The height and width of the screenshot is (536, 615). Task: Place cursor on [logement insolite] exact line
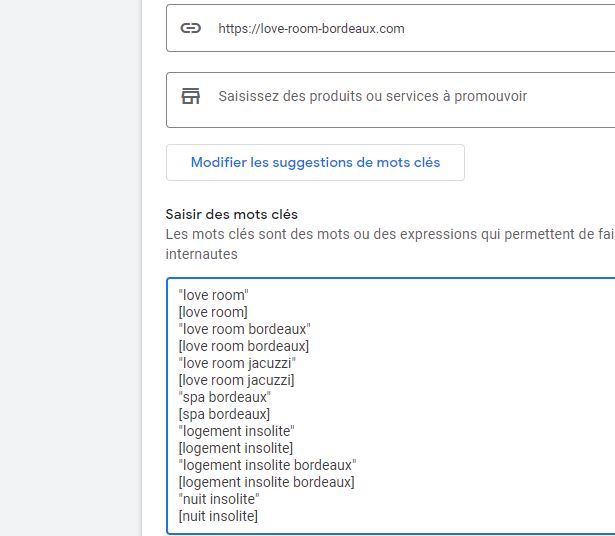[236, 448]
